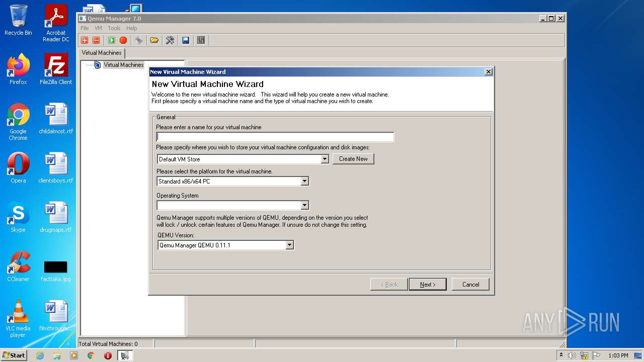644x362 pixels.
Task: Click the wrench and screwdriver settings icon
Action: [x=170, y=40]
